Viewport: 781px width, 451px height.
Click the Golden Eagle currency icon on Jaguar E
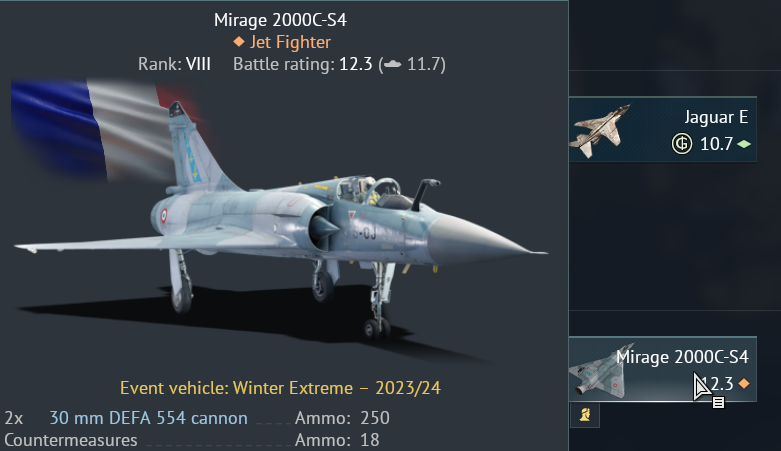coord(682,144)
